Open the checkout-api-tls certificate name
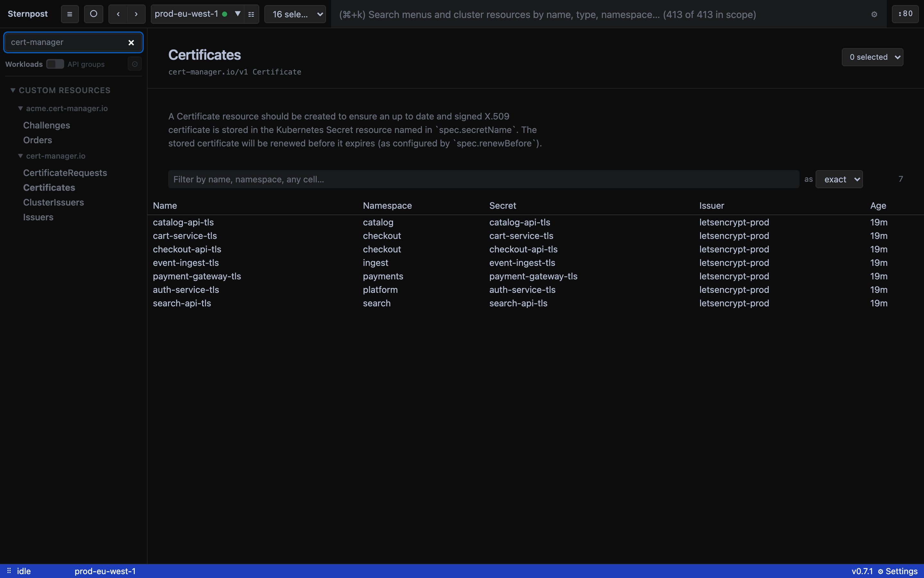The image size is (924, 578). point(187,249)
